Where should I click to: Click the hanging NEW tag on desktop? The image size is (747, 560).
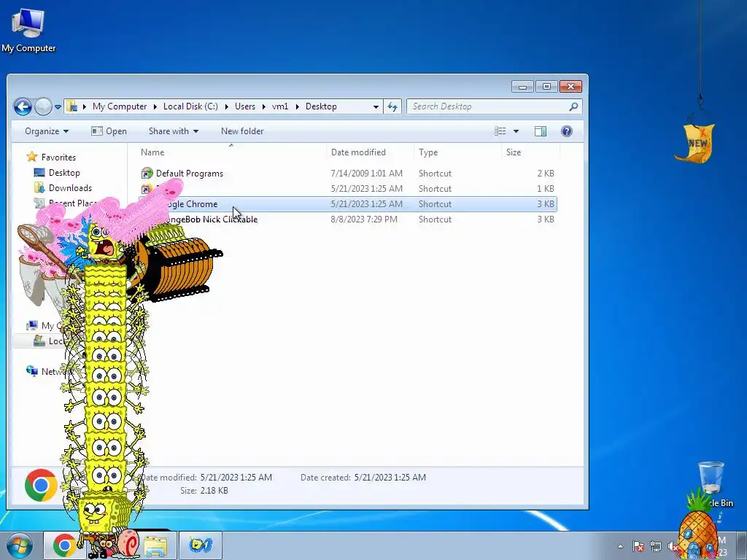(697, 142)
